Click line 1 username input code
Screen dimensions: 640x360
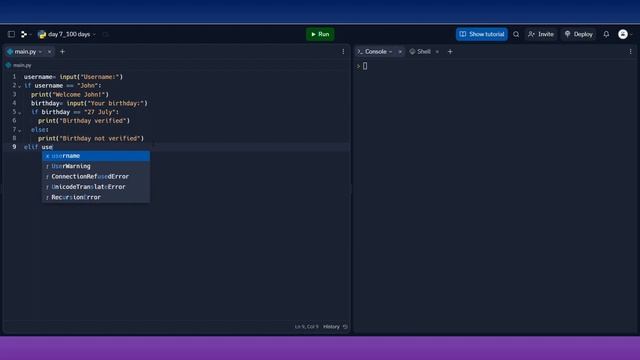pos(73,77)
